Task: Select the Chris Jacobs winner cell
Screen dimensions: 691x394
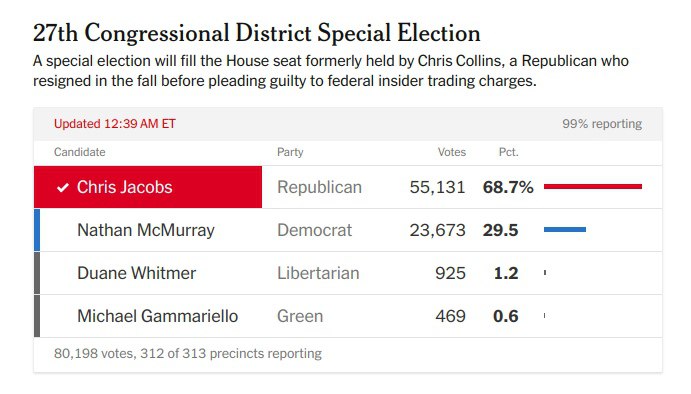Action: pos(148,187)
